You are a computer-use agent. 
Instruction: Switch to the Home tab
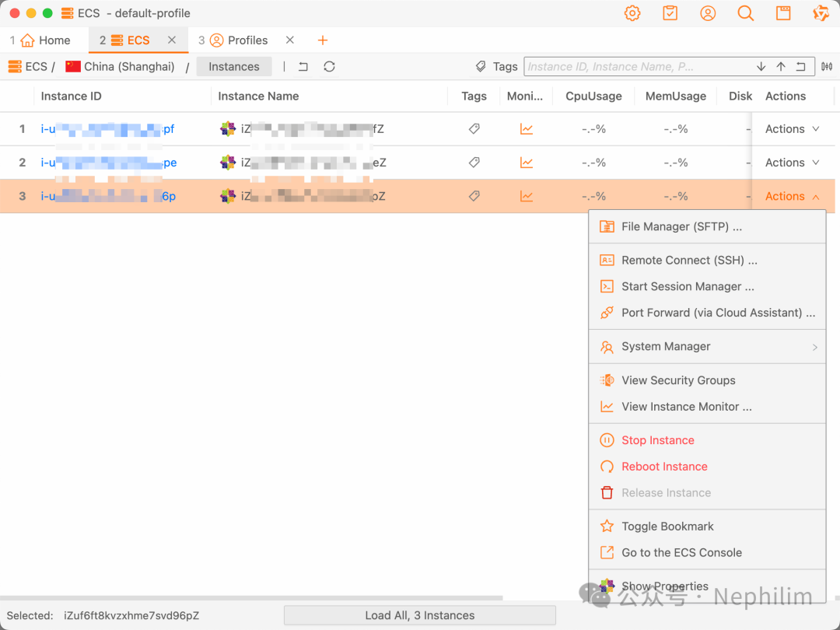(x=45, y=40)
